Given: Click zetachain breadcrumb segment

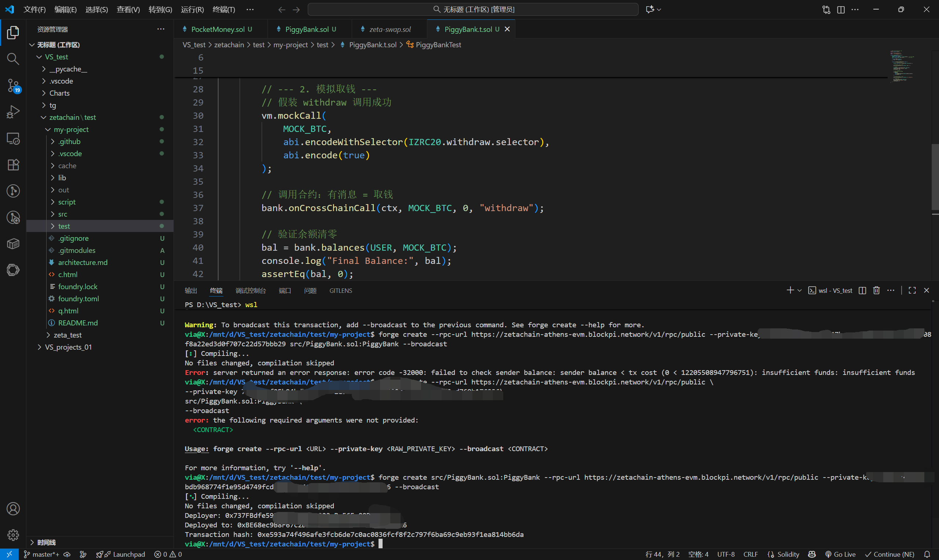Looking at the screenshot, I should [229, 45].
